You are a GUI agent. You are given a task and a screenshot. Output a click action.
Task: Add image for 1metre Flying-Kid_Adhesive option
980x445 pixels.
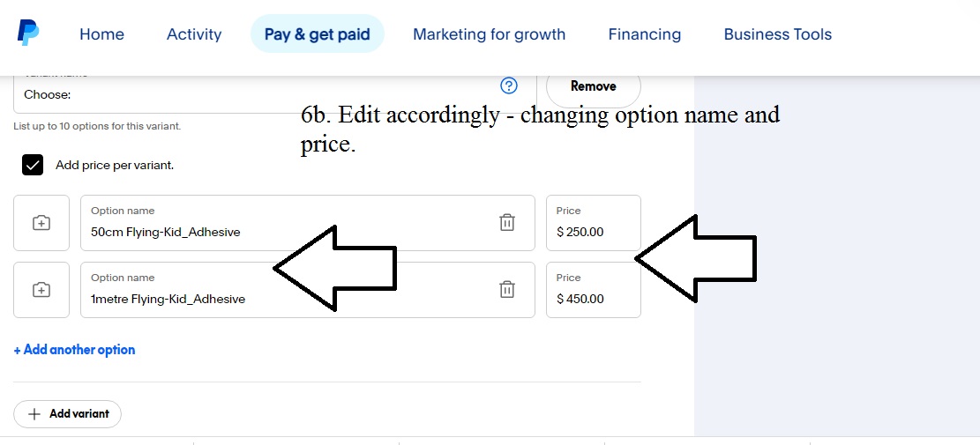coord(41,290)
